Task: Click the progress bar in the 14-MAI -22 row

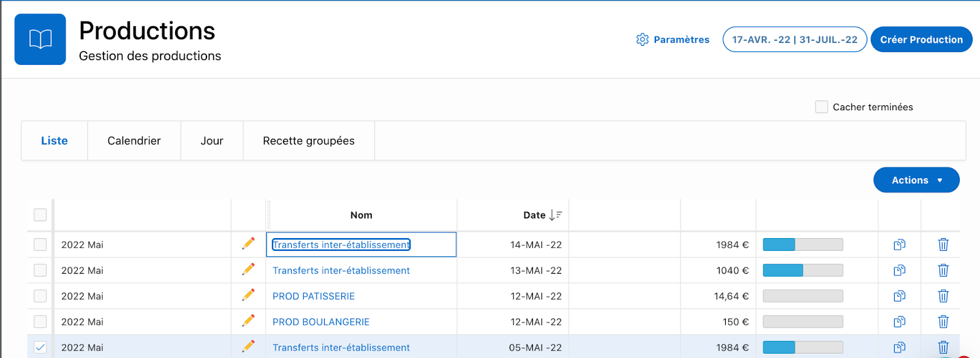Action: [x=803, y=245]
